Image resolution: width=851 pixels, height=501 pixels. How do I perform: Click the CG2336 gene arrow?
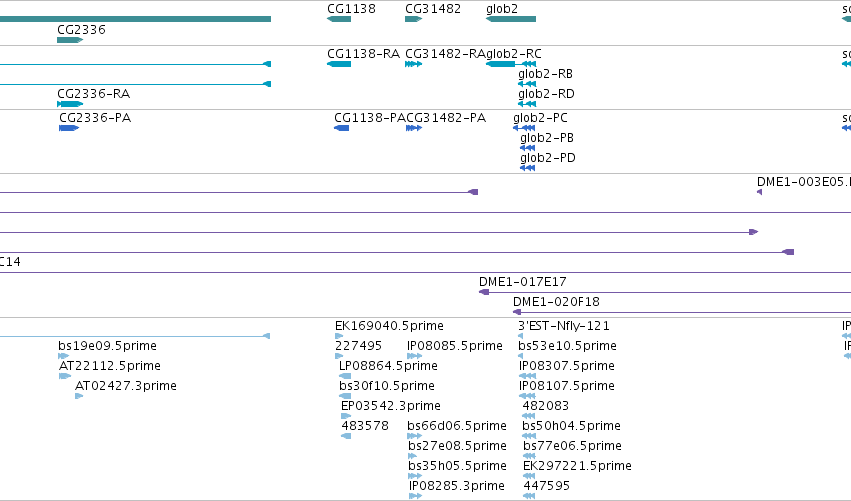(70, 40)
